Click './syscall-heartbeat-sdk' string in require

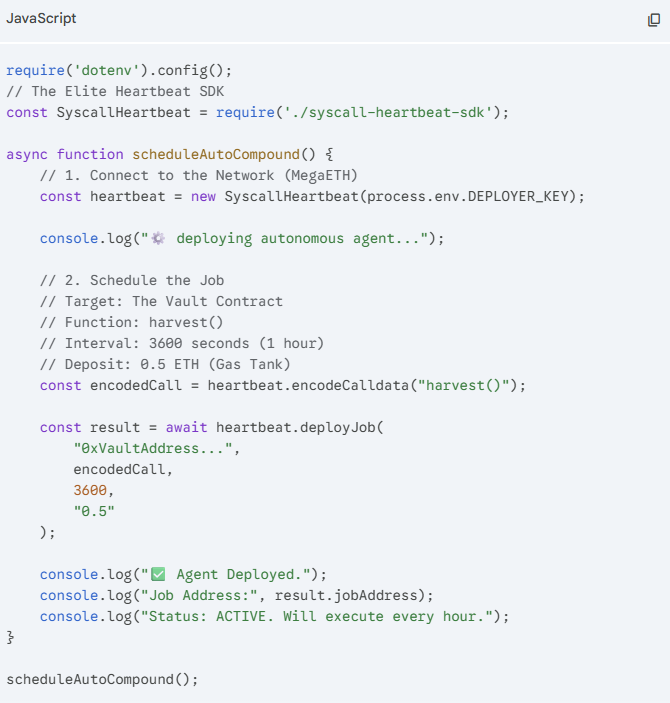click(388, 113)
